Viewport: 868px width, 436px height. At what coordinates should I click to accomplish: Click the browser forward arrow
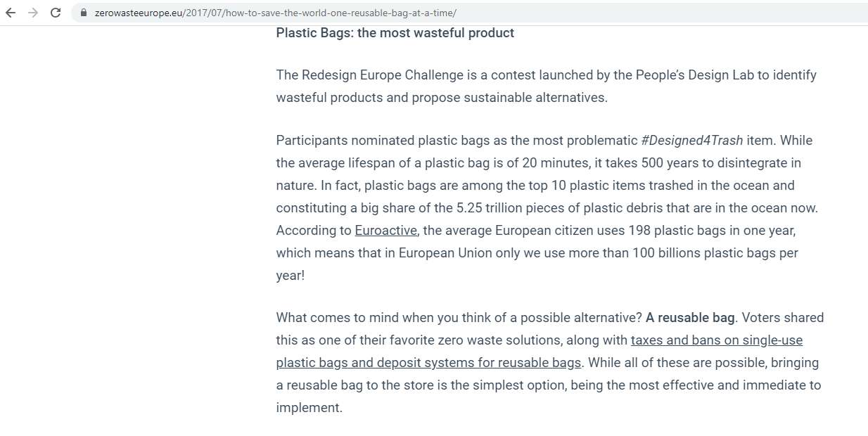[x=33, y=13]
